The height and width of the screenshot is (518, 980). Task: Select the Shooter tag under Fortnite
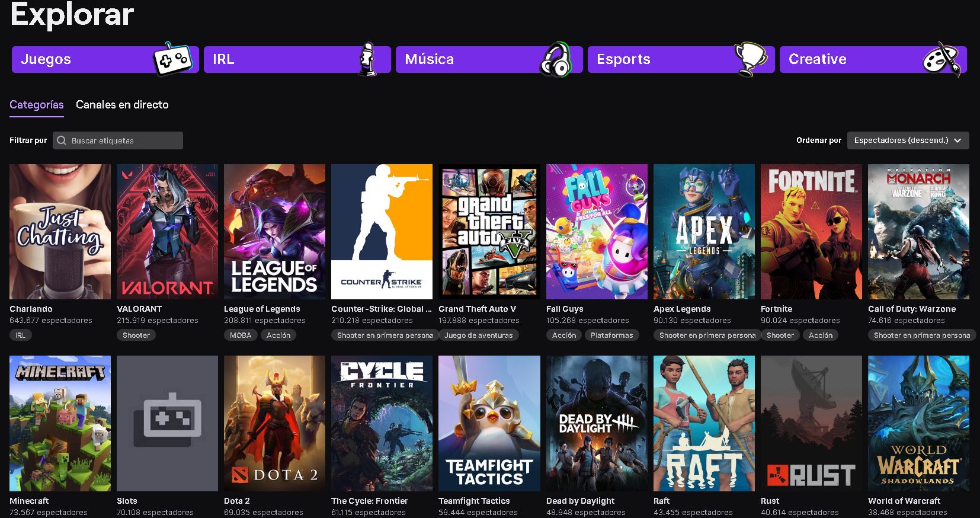pyautogui.click(x=780, y=335)
